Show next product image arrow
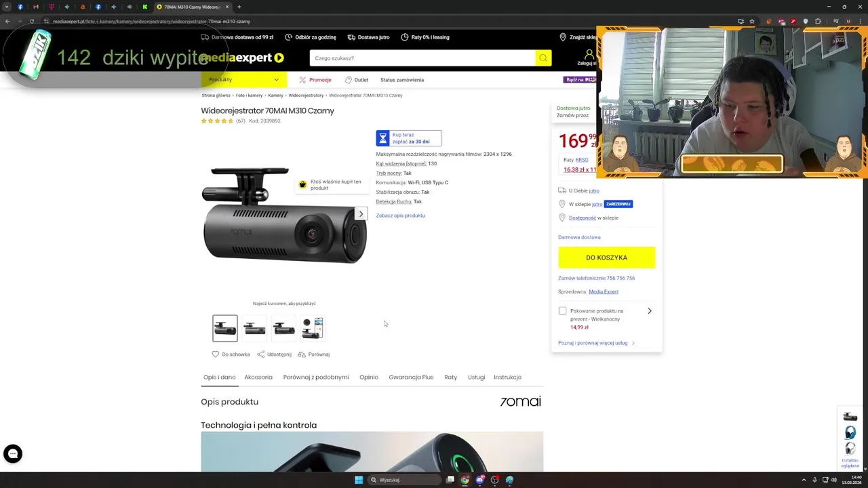This screenshot has width=868, height=488. click(x=361, y=214)
